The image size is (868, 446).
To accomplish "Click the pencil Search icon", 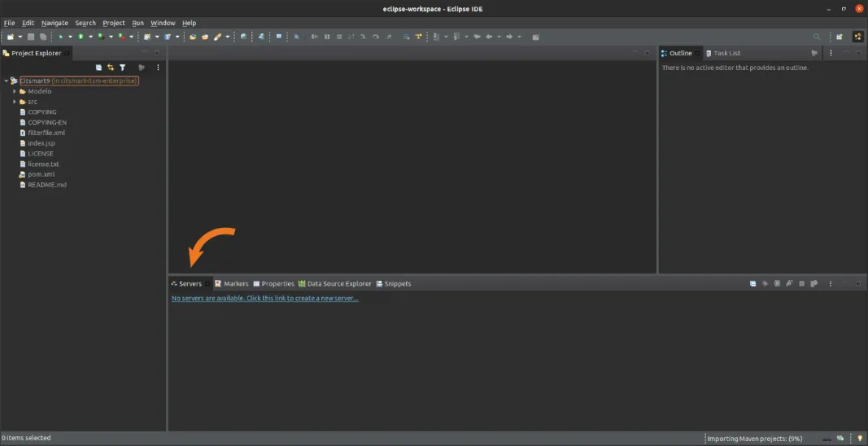I will point(217,37).
